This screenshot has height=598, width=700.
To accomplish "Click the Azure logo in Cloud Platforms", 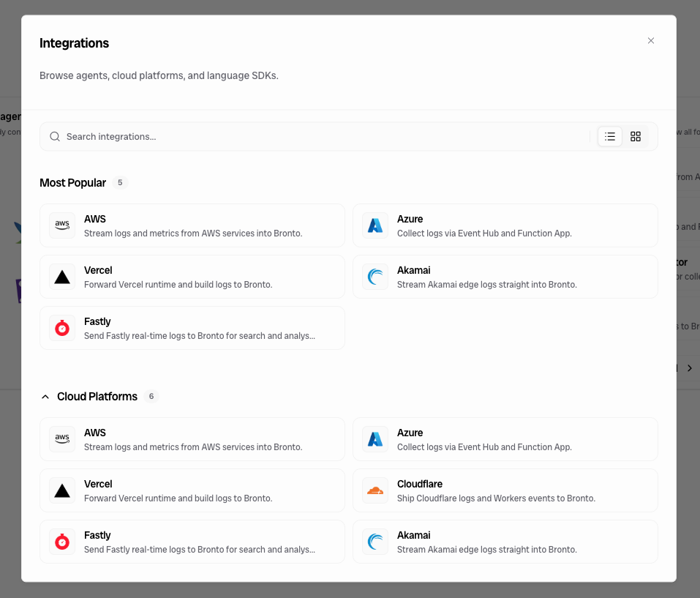I will point(375,439).
